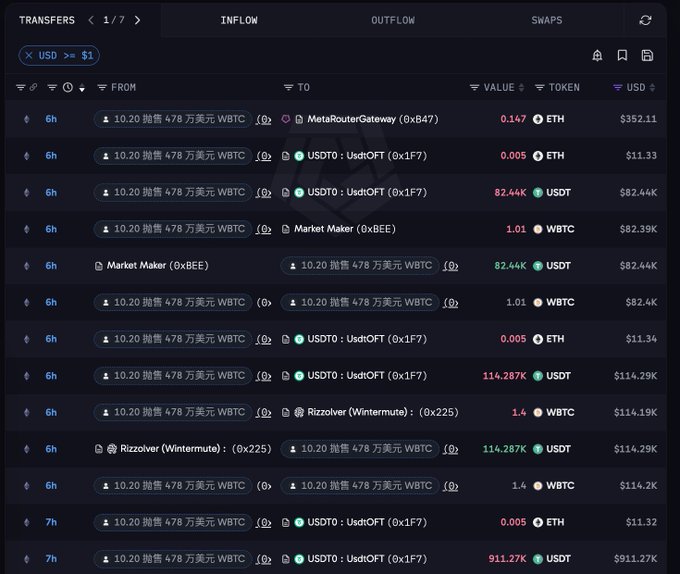Sort transfers by time arrow
The height and width of the screenshot is (574, 680).
82,88
